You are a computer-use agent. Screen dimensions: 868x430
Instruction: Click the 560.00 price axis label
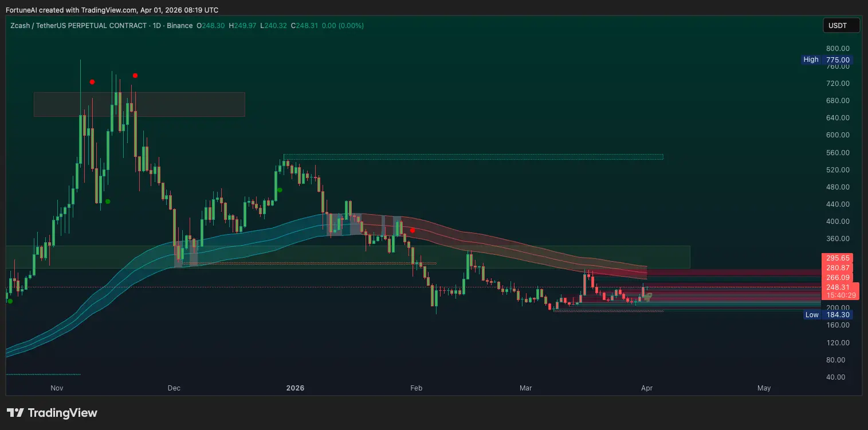point(838,153)
